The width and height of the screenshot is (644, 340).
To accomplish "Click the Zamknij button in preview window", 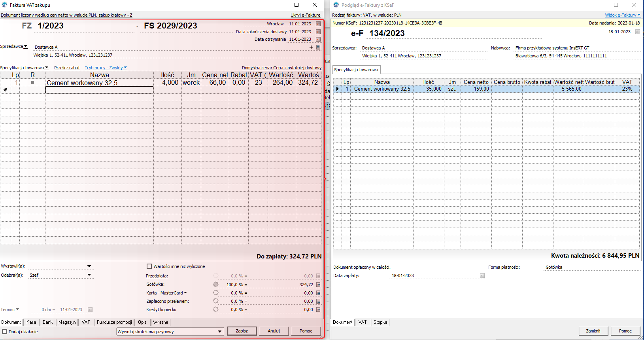I will point(593,331).
